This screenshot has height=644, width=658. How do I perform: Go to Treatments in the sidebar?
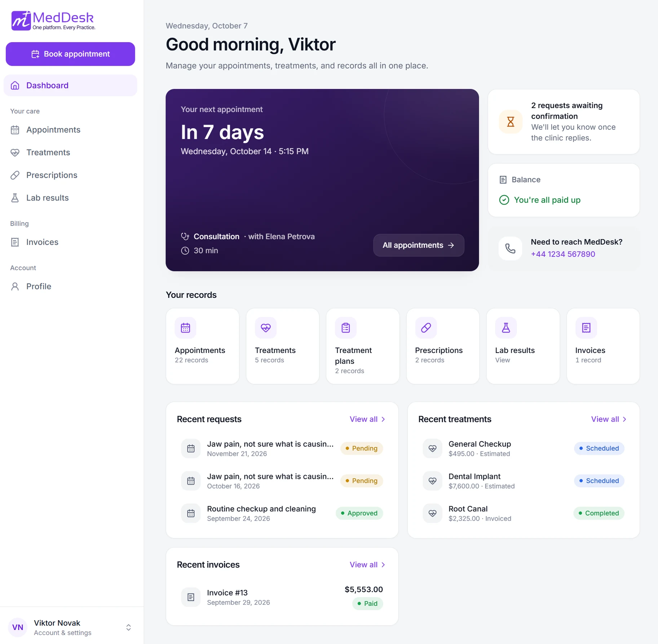point(70,153)
